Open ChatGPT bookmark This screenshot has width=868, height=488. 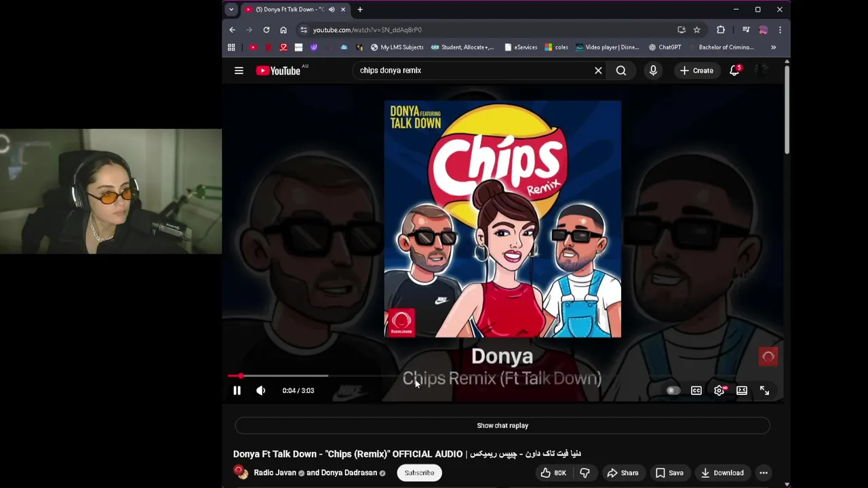click(665, 47)
